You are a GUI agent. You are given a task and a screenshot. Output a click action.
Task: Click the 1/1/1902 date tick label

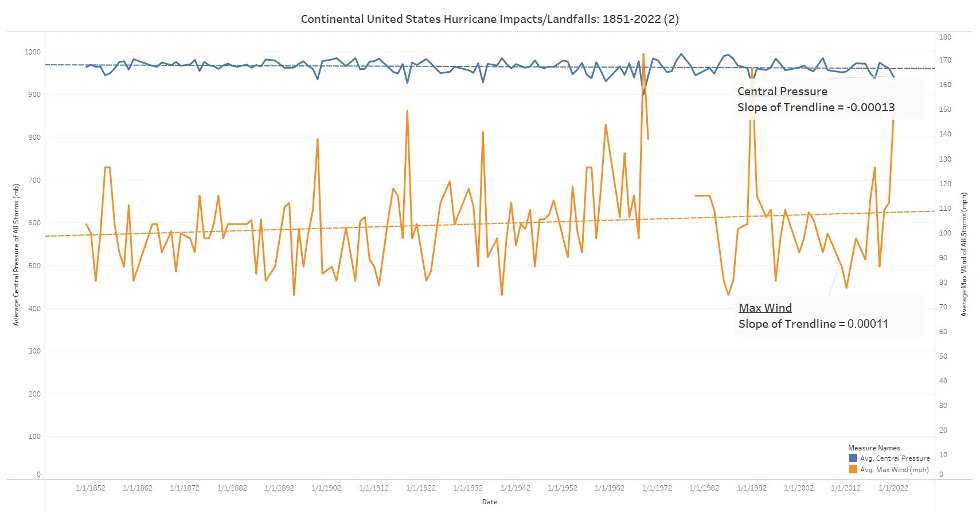326,488
